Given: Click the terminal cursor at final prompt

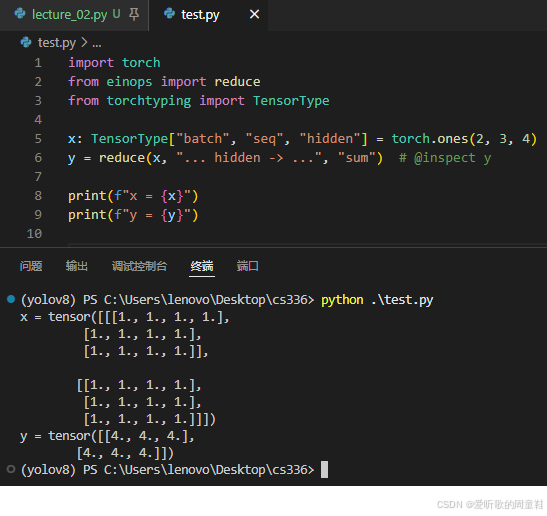Looking at the screenshot, I should 324,470.
